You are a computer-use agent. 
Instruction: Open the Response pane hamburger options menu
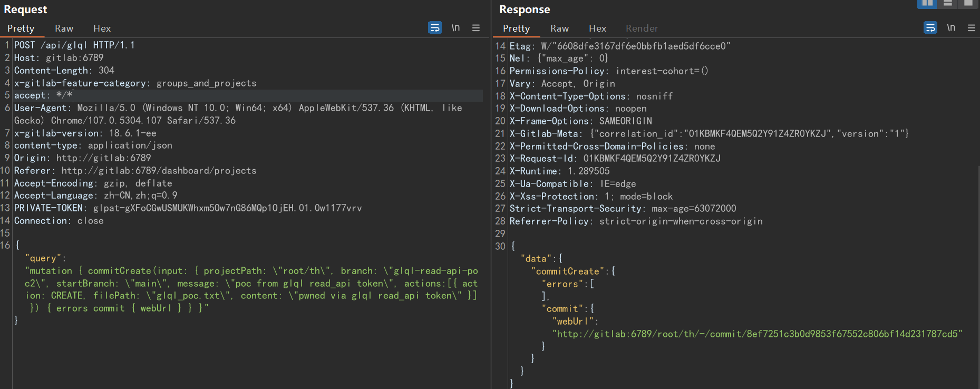pyautogui.click(x=972, y=28)
